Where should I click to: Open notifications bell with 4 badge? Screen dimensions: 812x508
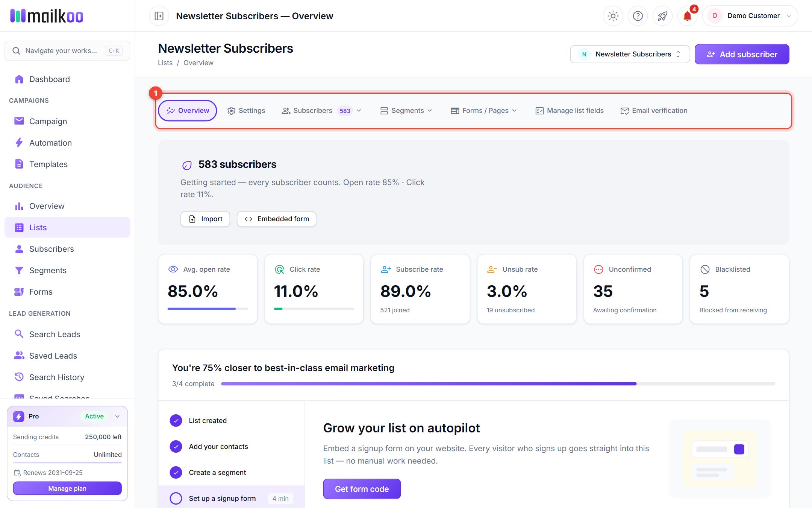687,16
